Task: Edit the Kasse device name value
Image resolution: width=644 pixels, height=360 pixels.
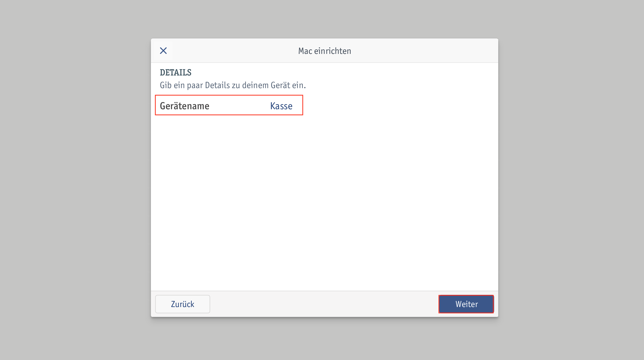Action: pos(281,106)
